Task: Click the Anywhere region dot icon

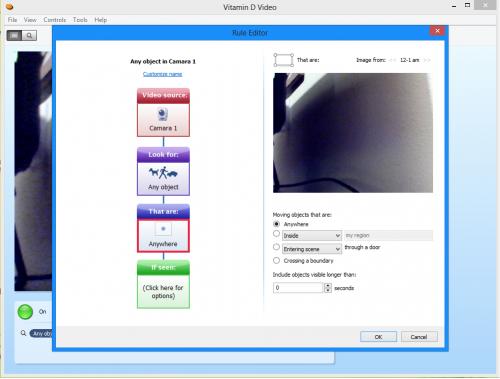Action: click(163, 229)
